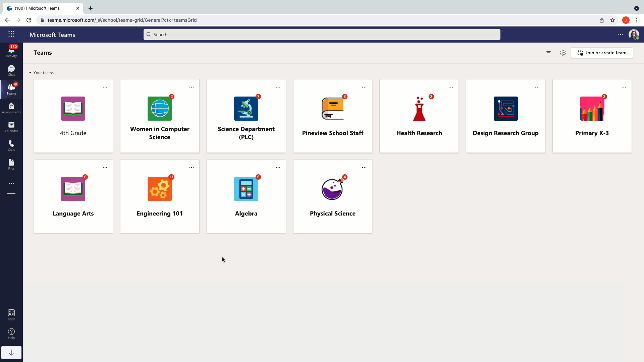644x362 pixels.
Task: Open the Activity feed icon
Action: pyautogui.click(x=11, y=52)
